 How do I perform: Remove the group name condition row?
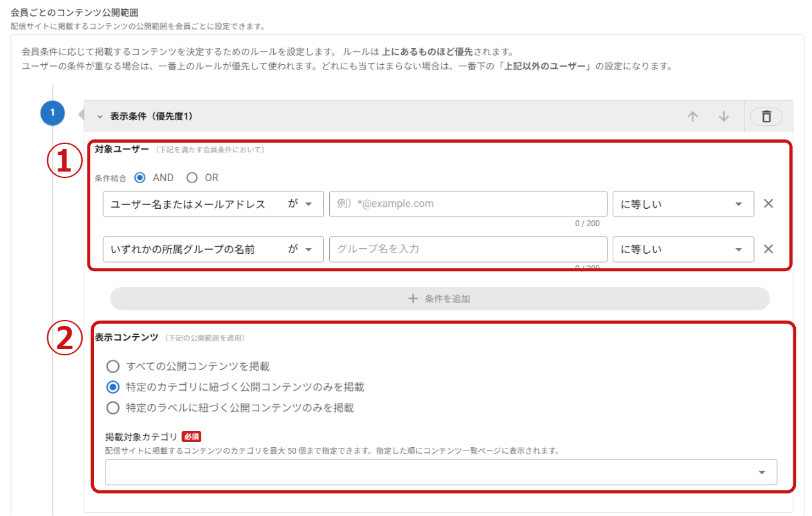(x=768, y=249)
